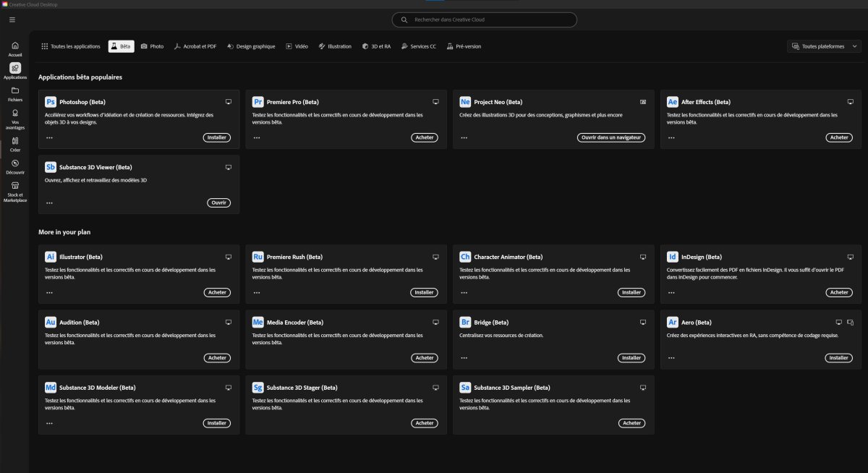Viewport: 868px width, 473px height.
Task: Open more options for Photoshop (Beta)
Action: pyautogui.click(x=49, y=137)
